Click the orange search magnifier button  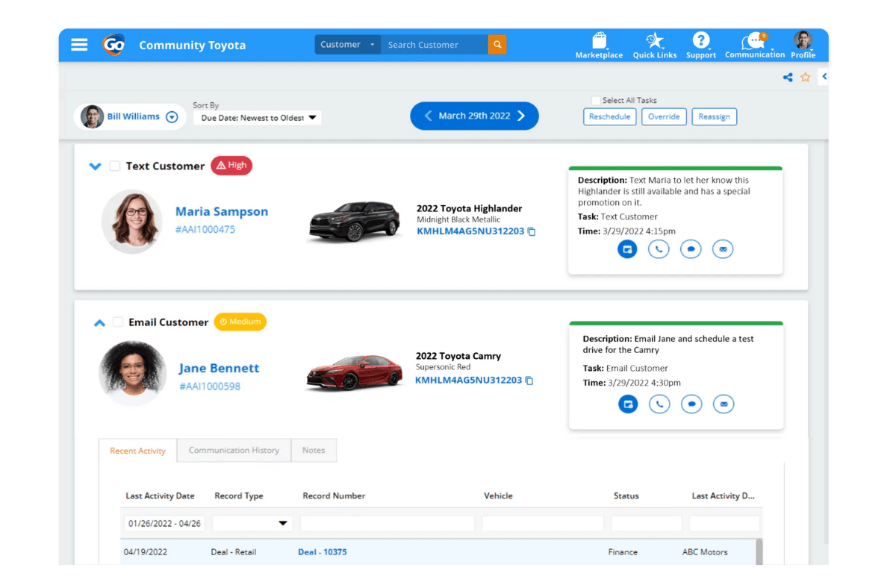coord(497,45)
